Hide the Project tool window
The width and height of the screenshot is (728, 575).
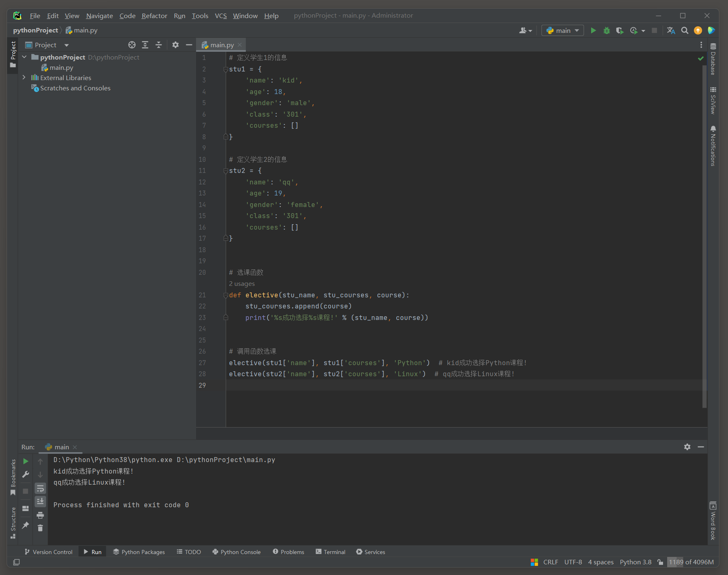coord(189,45)
